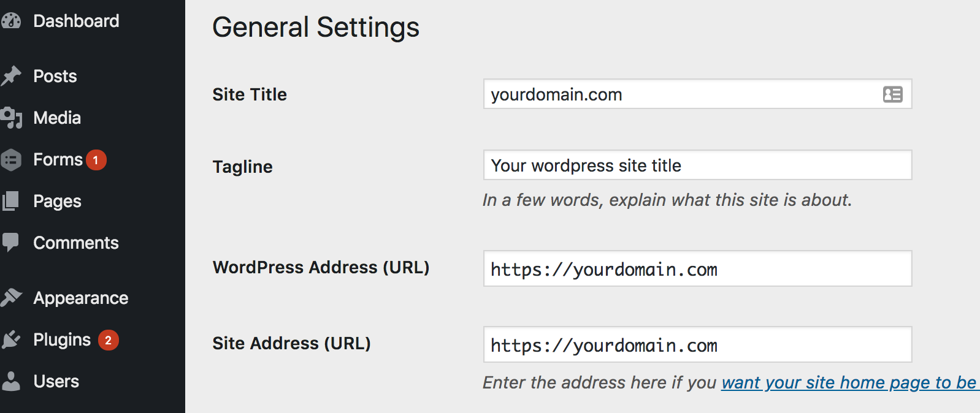
Task: Click the Dashboard gauge icon
Action: click(10, 21)
